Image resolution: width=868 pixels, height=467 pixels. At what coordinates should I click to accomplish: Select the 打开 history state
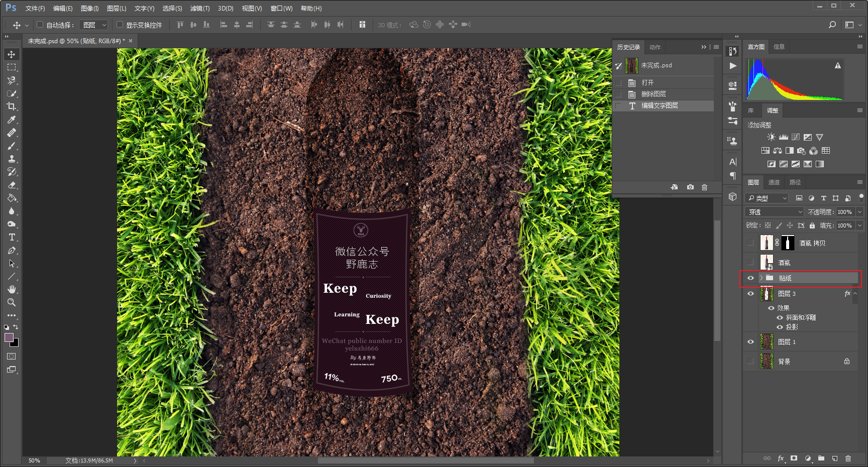pyautogui.click(x=663, y=83)
